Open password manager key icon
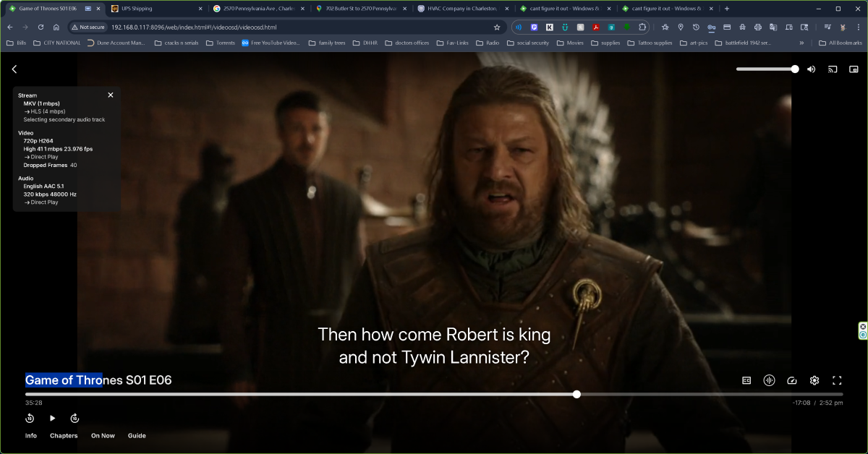The width and height of the screenshot is (868, 454). [x=711, y=27]
